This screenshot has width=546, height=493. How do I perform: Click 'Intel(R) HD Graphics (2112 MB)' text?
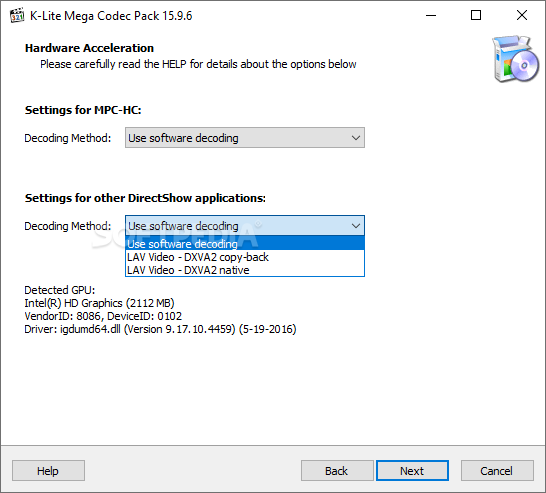pos(99,303)
